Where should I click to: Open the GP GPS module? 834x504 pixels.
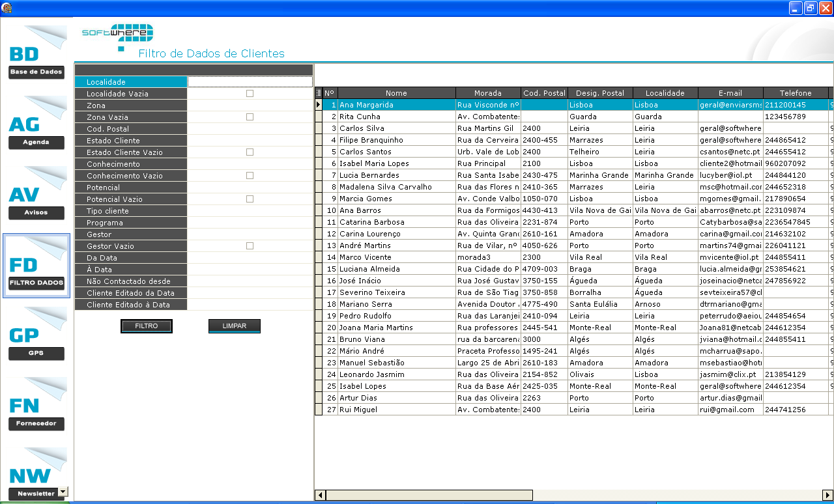point(36,335)
